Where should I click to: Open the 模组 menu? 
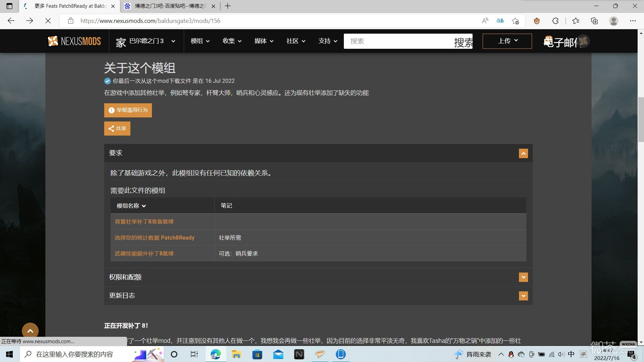click(200, 41)
